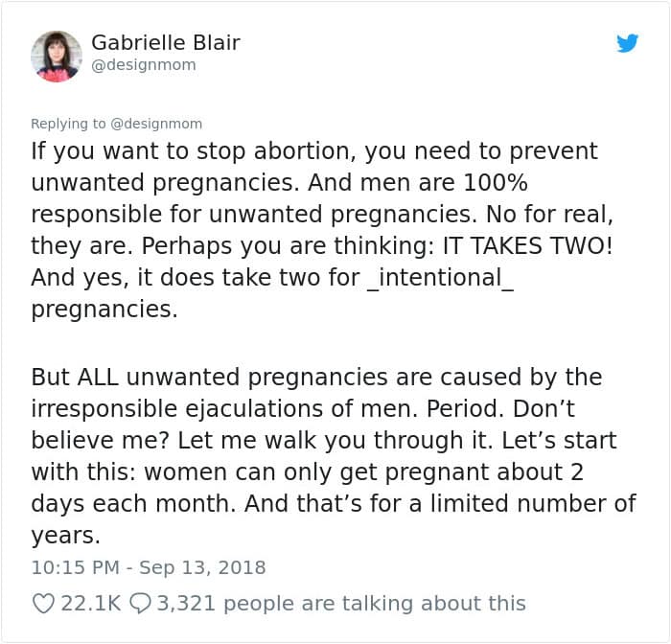Click the word 'Period.' in second paragraph
The height and width of the screenshot is (644, 671).
pos(465,408)
